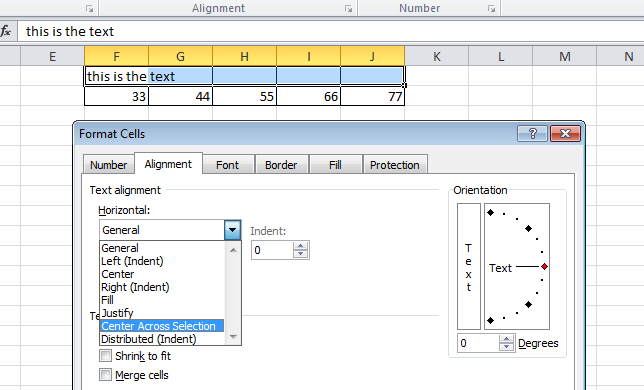Select column I header
This screenshot has height=390, width=644.
pos(308,56)
